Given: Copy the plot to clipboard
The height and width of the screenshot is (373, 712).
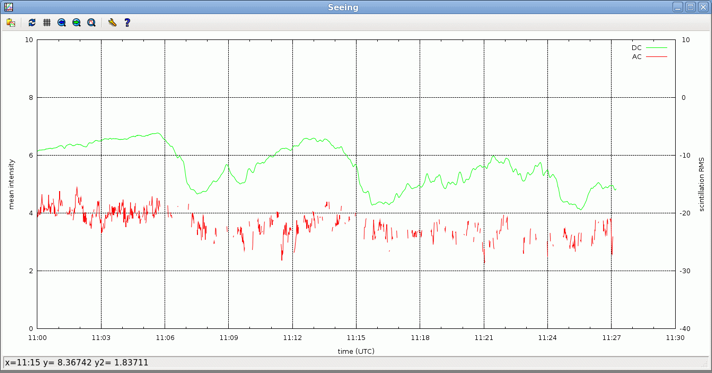Looking at the screenshot, I should pos(11,22).
